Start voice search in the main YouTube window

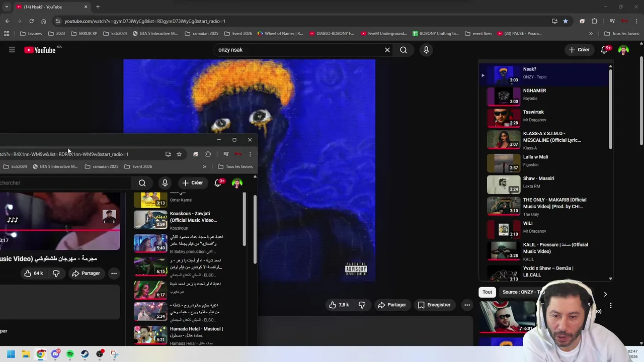click(x=426, y=50)
